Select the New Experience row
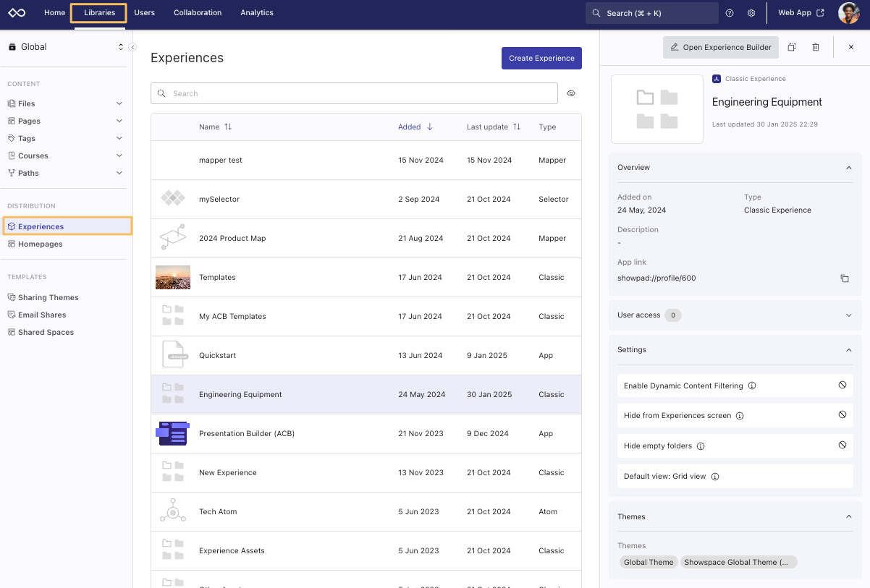Image resolution: width=870 pixels, height=588 pixels. pyautogui.click(x=366, y=472)
